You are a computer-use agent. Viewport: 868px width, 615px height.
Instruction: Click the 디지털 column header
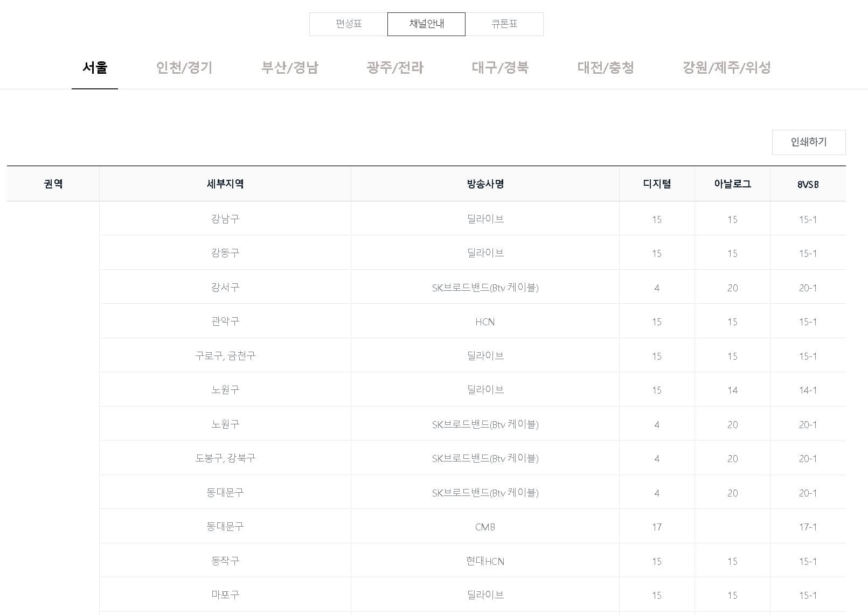pos(656,184)
